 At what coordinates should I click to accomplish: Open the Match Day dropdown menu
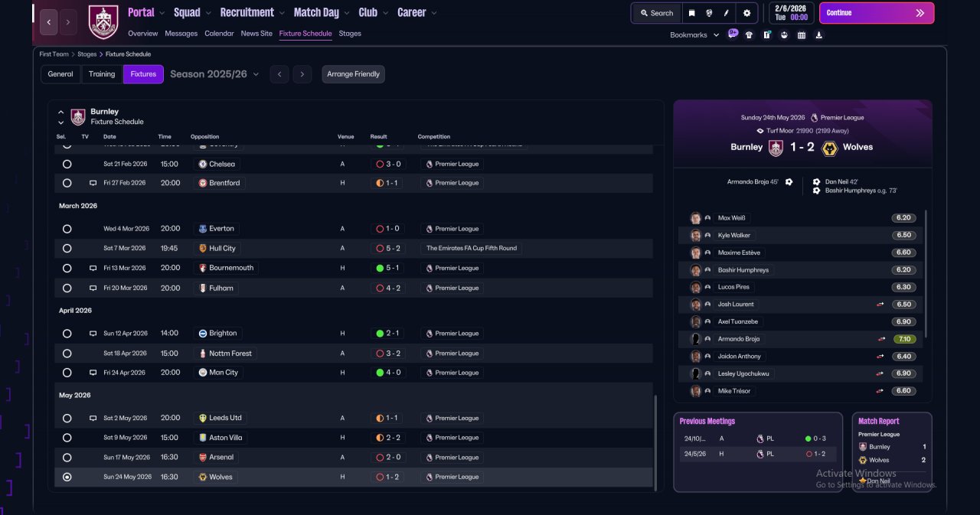322,12
